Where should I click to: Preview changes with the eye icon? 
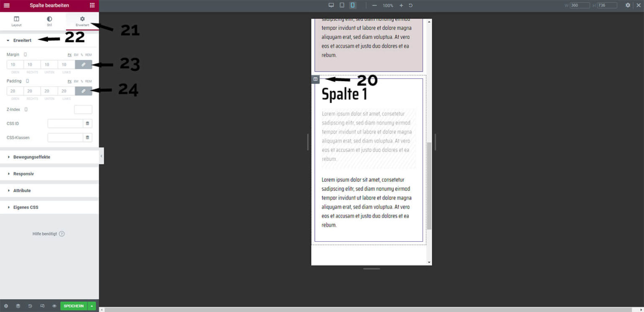pos(54,306)
